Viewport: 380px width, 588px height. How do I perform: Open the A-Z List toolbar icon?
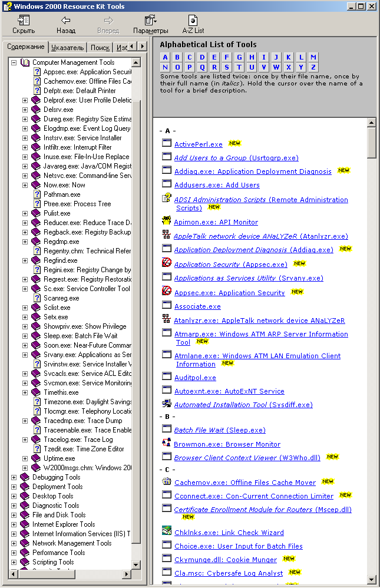pyautogui.click(x=193, y=24)
